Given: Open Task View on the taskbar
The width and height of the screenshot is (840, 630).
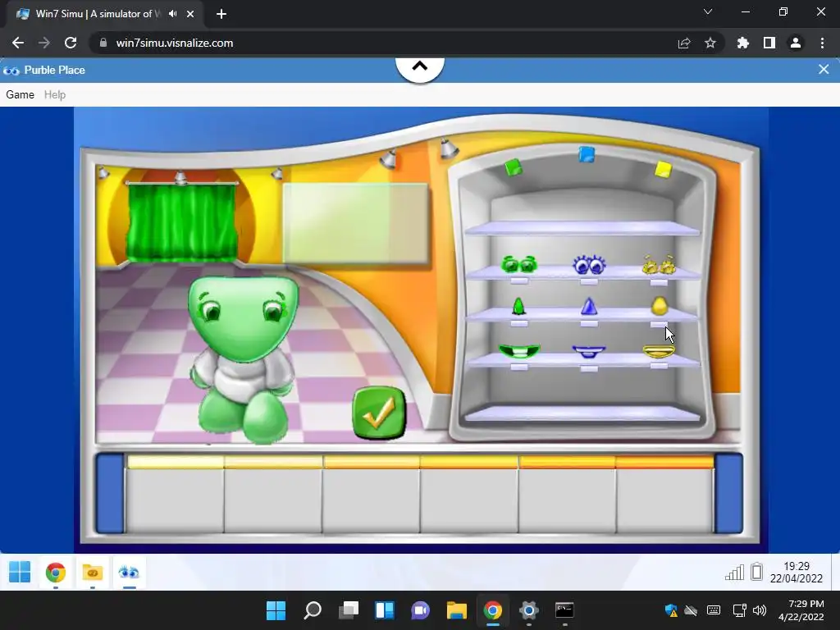Looking at the screenshot, I should (348, 610).
